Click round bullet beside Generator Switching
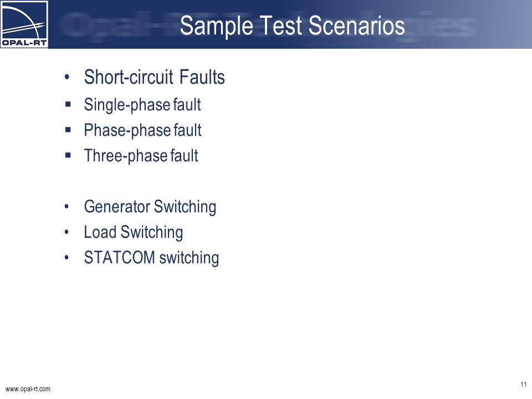The width and height of the screenshot is (532, 399). point(67,207)
